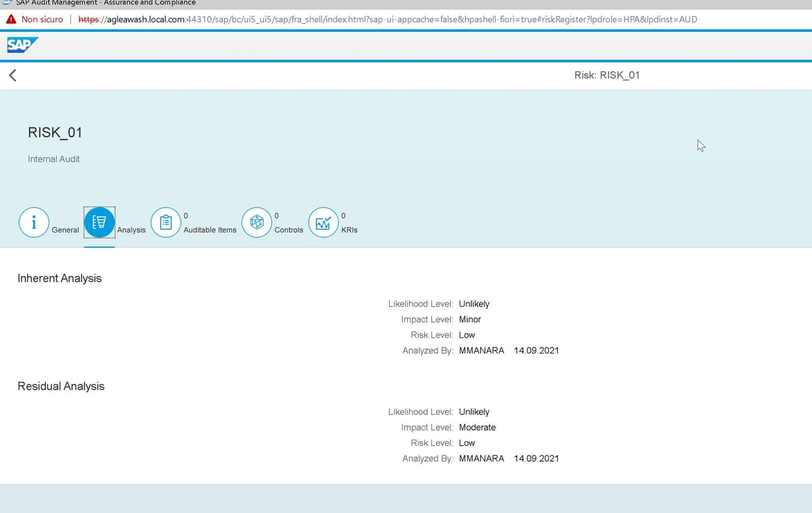The image size is (812, 513).
Task: Select the Controls section icon
Action: click(257, 222)
